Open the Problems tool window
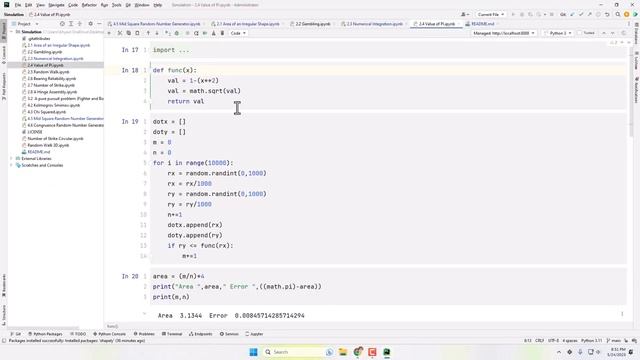The height and width of the screenshot is (360, 640). coord(144,334)
